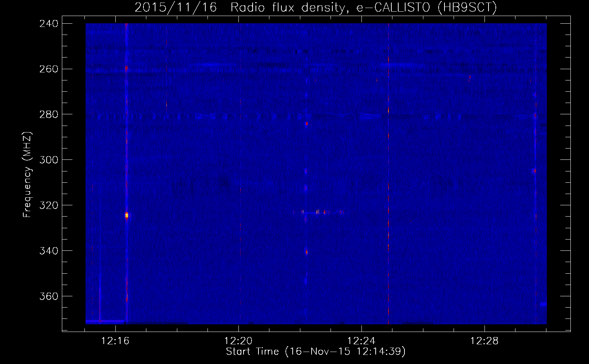Click the 'Frequency (MHZ)' axis label
Screen dimensions: 589x364
point(27,174)
